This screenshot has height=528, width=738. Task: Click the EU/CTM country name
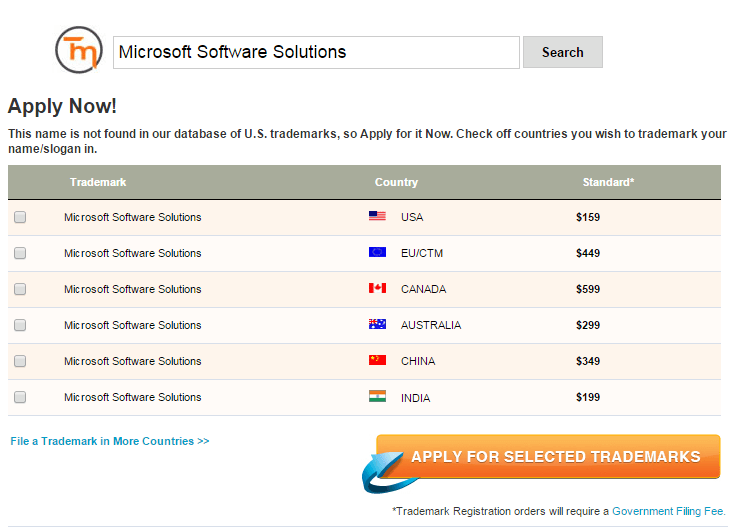coord(422,253)
